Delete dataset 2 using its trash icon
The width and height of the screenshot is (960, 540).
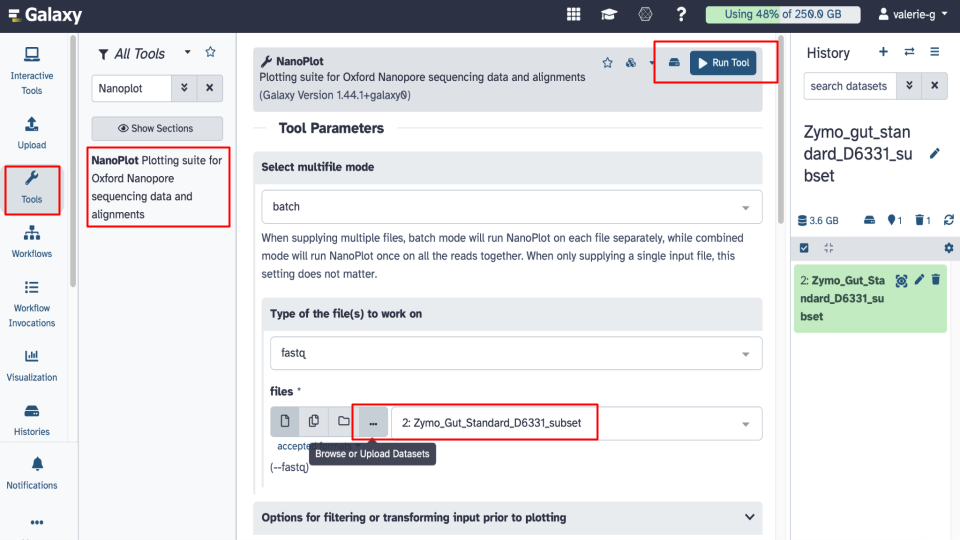coord(936,280)
